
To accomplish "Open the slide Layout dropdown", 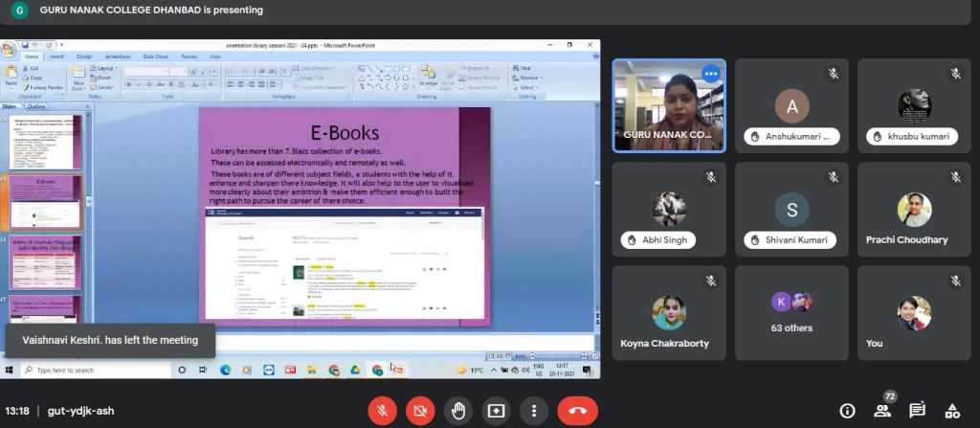I will click(103, 68).
